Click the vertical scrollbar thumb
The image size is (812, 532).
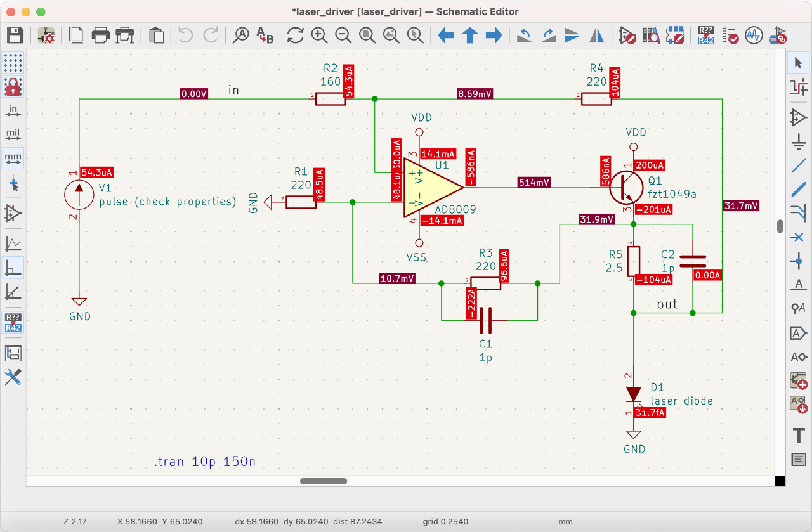(781, 226)
